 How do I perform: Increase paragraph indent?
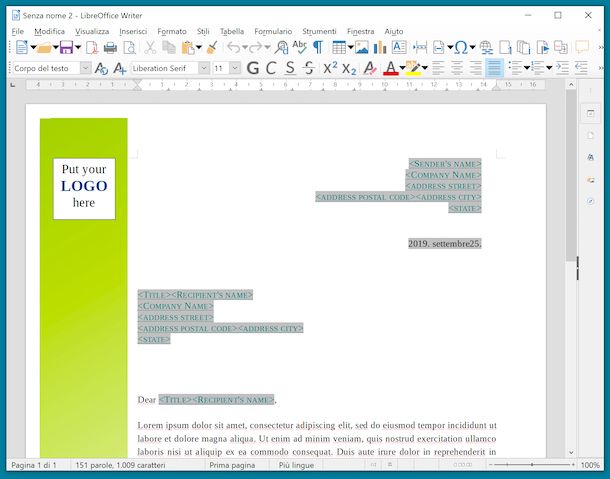(563, 68)
